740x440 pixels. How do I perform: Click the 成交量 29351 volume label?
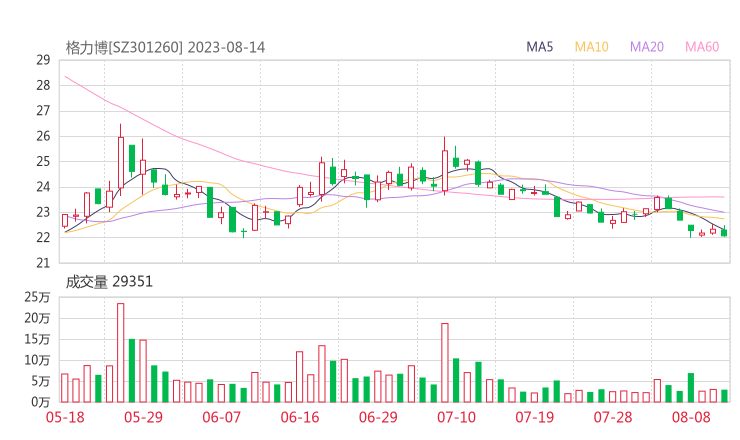click(109, 282)
